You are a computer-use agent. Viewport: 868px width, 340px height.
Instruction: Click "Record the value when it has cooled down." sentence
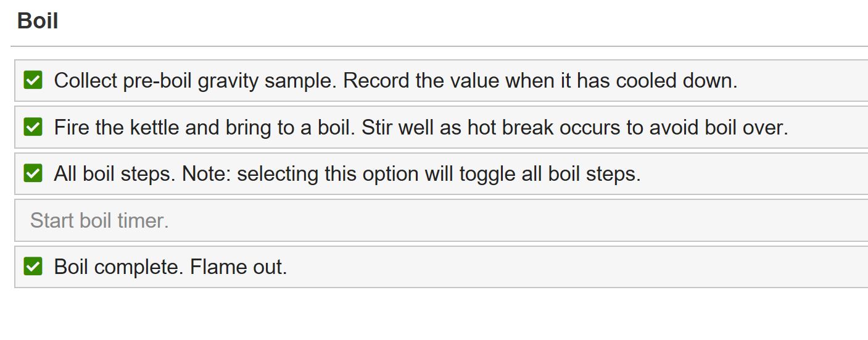pos(540,81)
